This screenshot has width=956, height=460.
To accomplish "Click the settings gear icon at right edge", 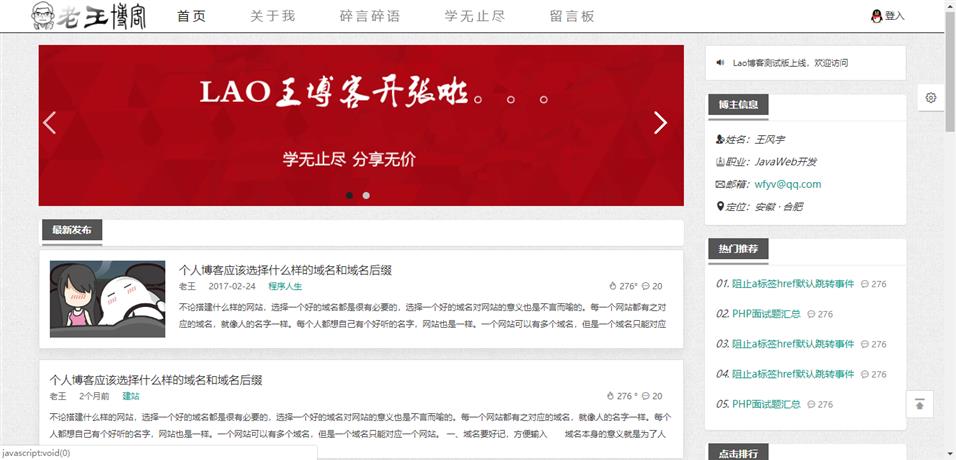I will [930, 98].
